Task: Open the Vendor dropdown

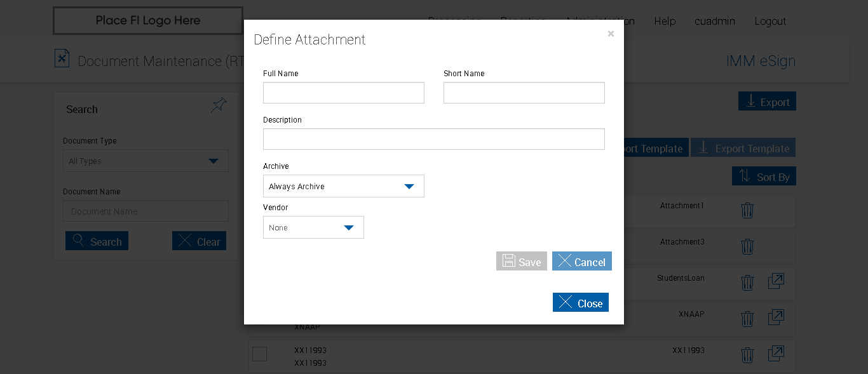Action: point(313,227)
